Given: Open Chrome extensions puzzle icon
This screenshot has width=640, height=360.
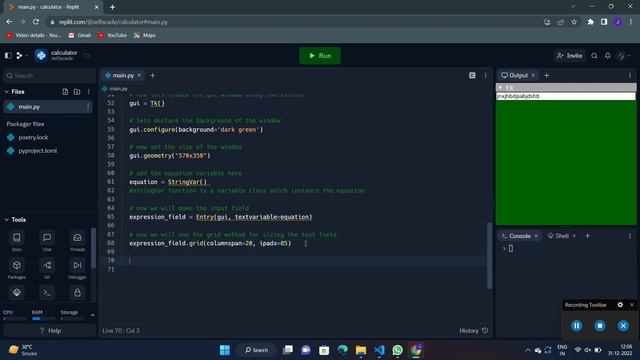Looking at the screenshot, I should point(590,22).
